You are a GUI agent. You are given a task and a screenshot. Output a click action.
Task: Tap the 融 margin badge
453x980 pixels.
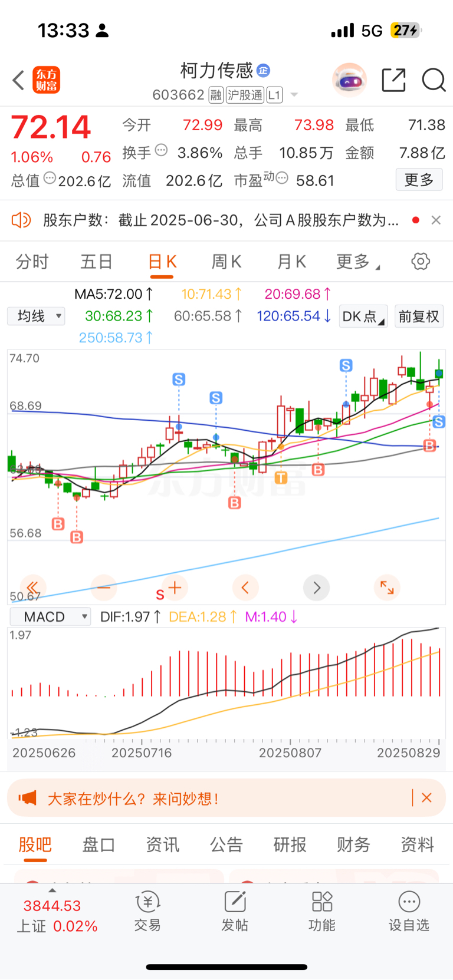(216, 95)
